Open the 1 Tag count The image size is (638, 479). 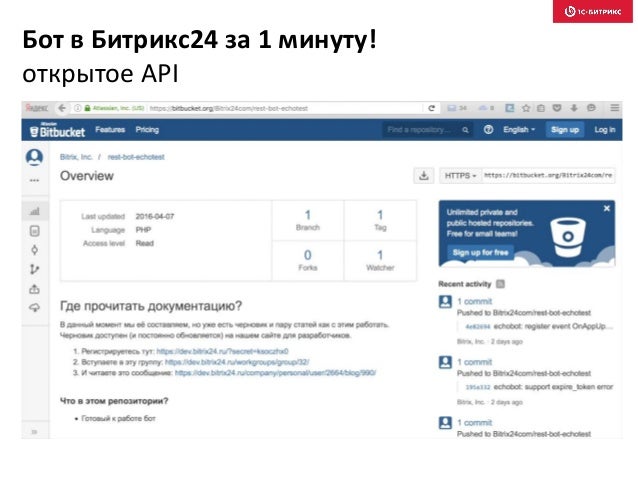click(x=380, y=220)
